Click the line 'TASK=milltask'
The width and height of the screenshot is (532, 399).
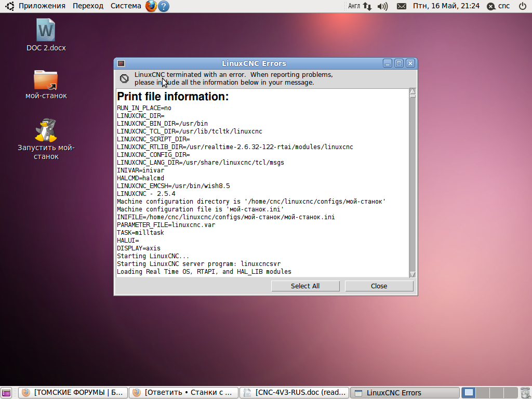140,233
